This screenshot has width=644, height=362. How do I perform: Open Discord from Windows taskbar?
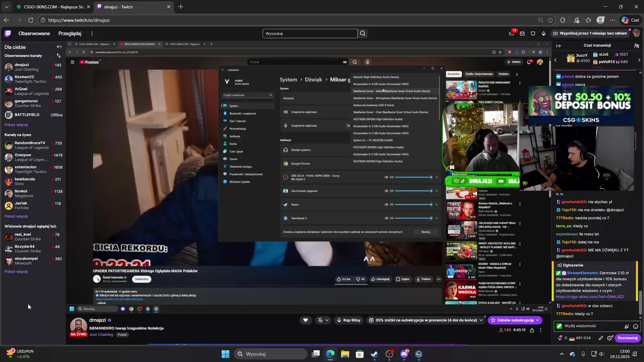tap(404, 354)
